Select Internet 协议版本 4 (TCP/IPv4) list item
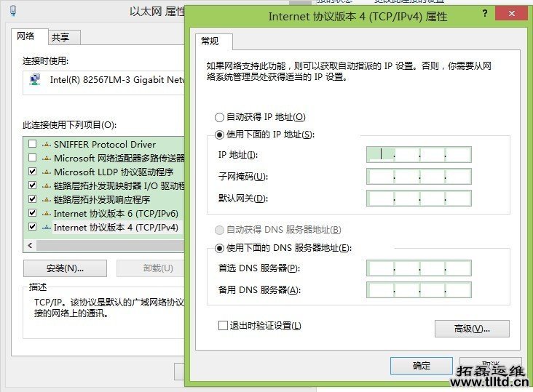 point(116,228)
